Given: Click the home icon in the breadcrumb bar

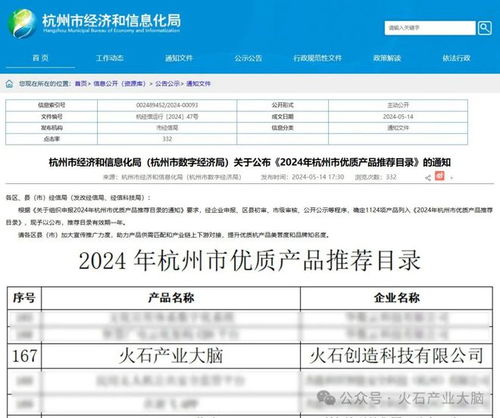Looking at the screenshot, I should [x=9, y=84].
